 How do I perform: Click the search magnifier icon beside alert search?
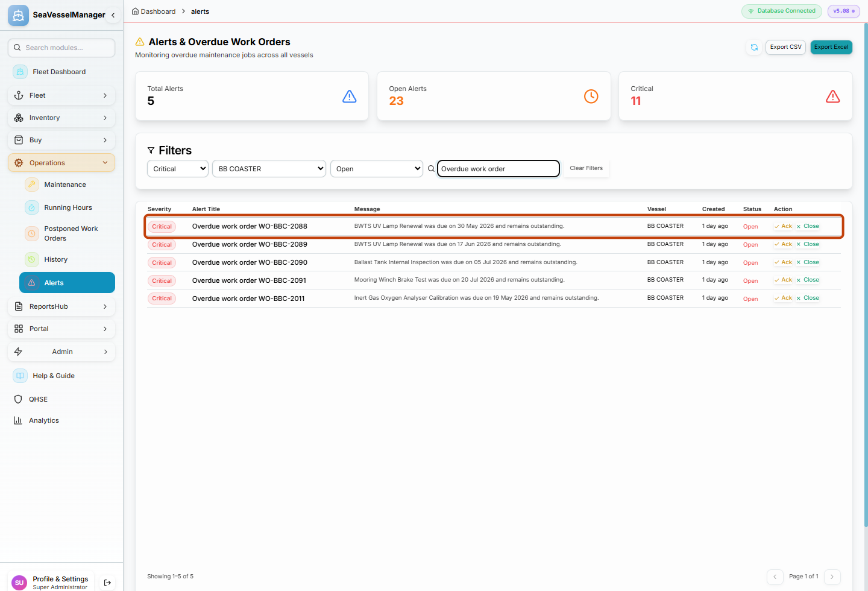pyautogui.click(x=431, y=169)
